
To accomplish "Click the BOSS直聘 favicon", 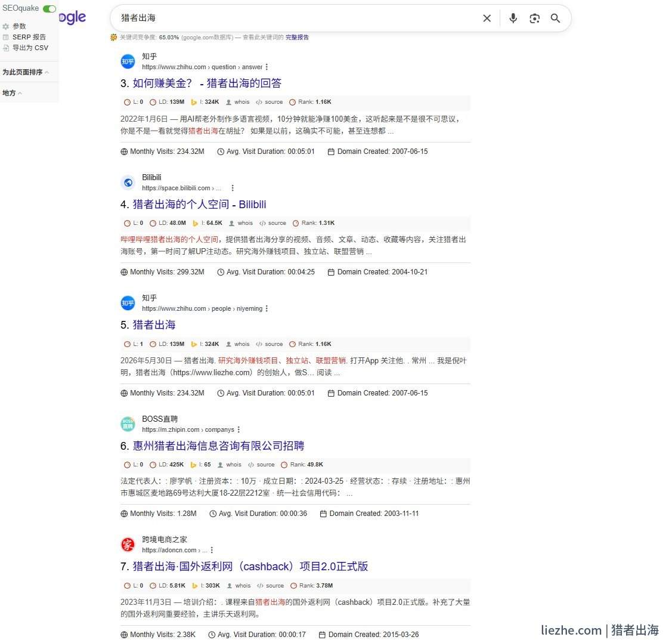I will [128, 424].
